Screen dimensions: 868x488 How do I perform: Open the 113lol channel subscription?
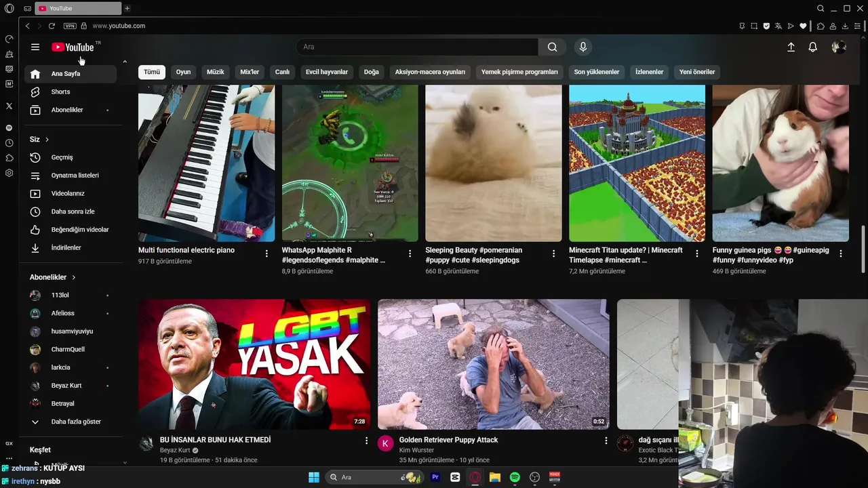[71, 296]
